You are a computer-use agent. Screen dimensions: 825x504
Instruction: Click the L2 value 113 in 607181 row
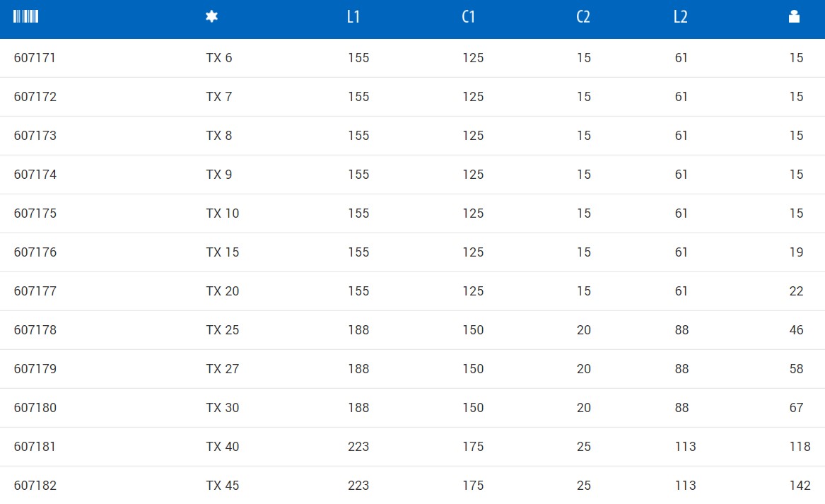686,447
